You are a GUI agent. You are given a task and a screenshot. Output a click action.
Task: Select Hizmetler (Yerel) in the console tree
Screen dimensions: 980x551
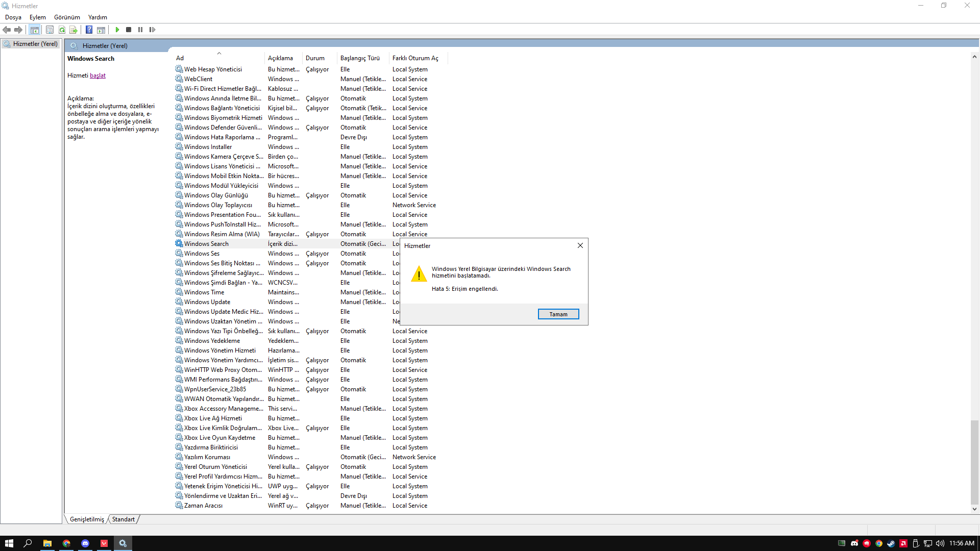[x=35, y=44]
